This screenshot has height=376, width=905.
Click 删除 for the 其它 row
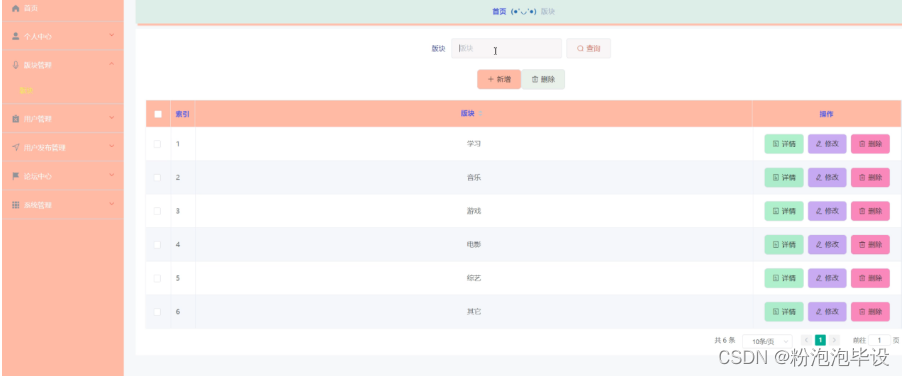coord(870,311)
